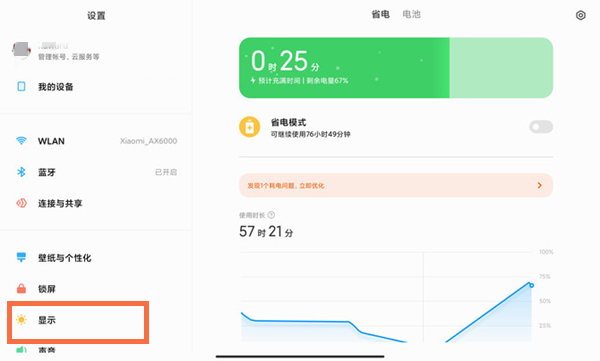600x361 pixels.
Task: Tap the yellow 省电模式 battery icon
Action: click(x=249, y=127)
